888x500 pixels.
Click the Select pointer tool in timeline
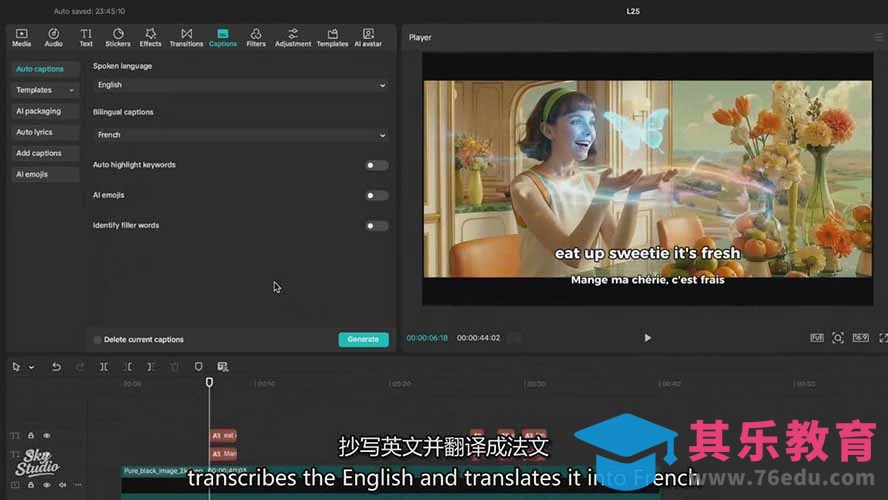pos(16,367)
